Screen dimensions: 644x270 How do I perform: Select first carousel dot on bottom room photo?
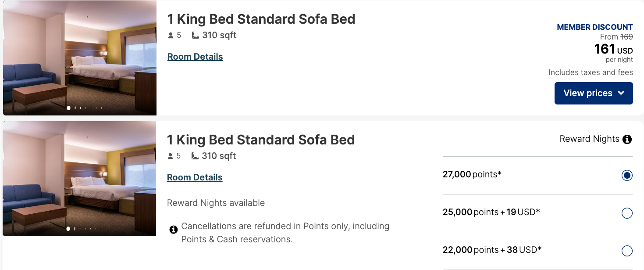click(x=69, y=228)
